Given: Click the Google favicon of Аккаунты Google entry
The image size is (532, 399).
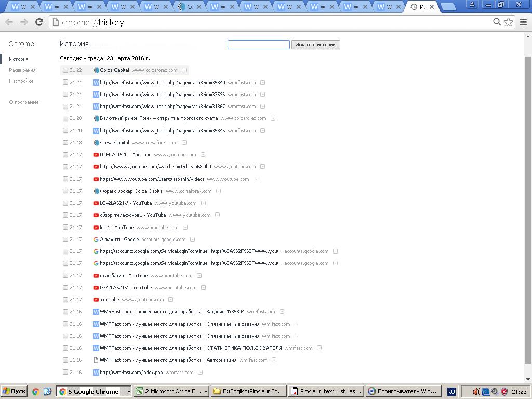Looking at the screenshot, I should click(x=96, y=239).
